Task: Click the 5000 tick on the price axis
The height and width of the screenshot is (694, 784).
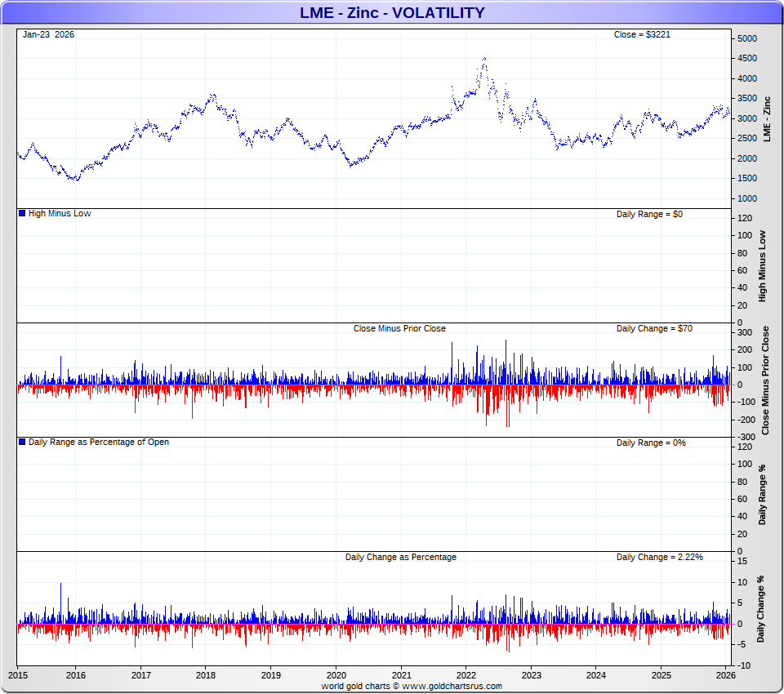Action: click(746, 39)
